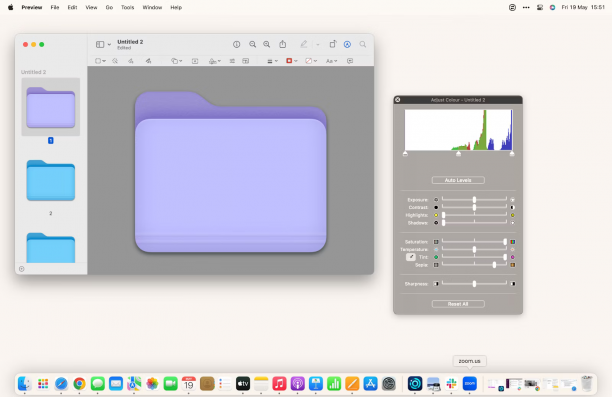Open Finder in the Dock
Viewport: 612px width, 397px height.
(25, 384)
